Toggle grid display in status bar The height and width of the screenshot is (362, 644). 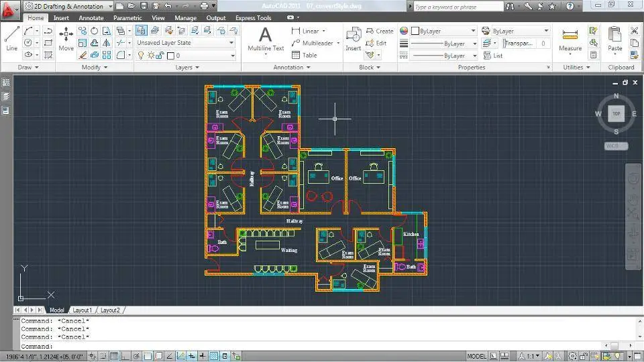[114, 356]
